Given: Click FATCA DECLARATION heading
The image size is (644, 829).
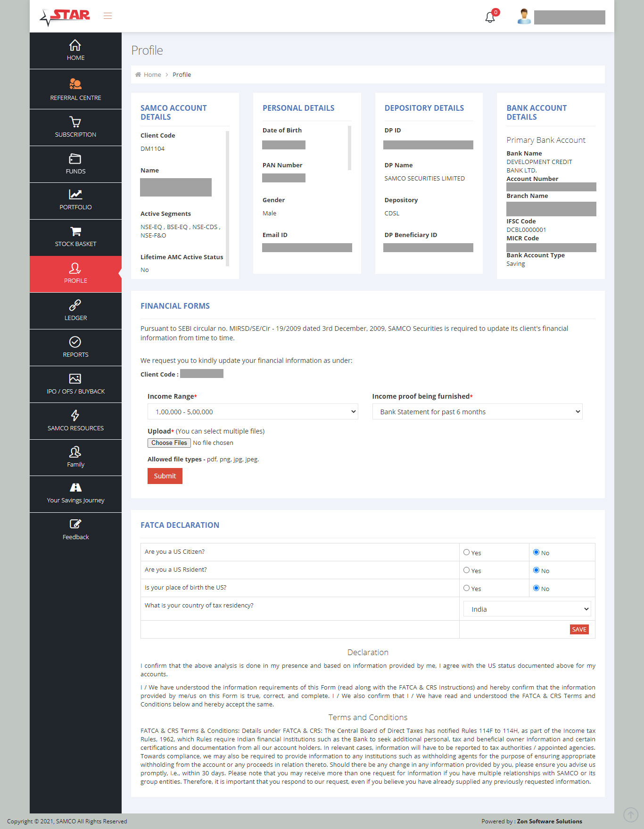Looking at the screenshot, I should (x=180, y=525).
